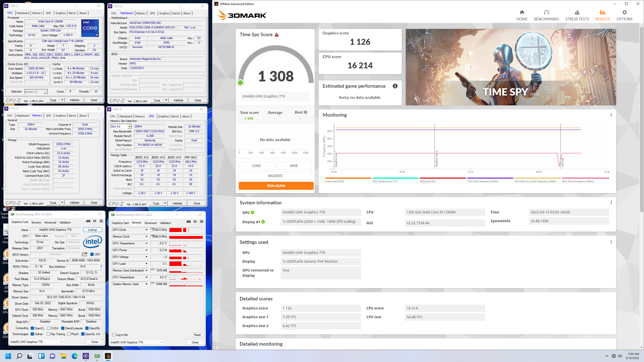
Task: Click Time Spy thumbnail image
Action: click(511, 67)
